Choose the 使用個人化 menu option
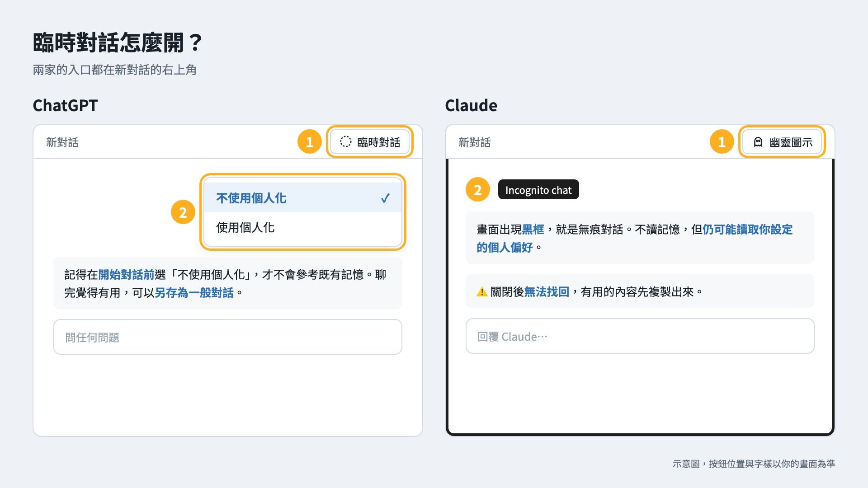 [x=303, y=227]
